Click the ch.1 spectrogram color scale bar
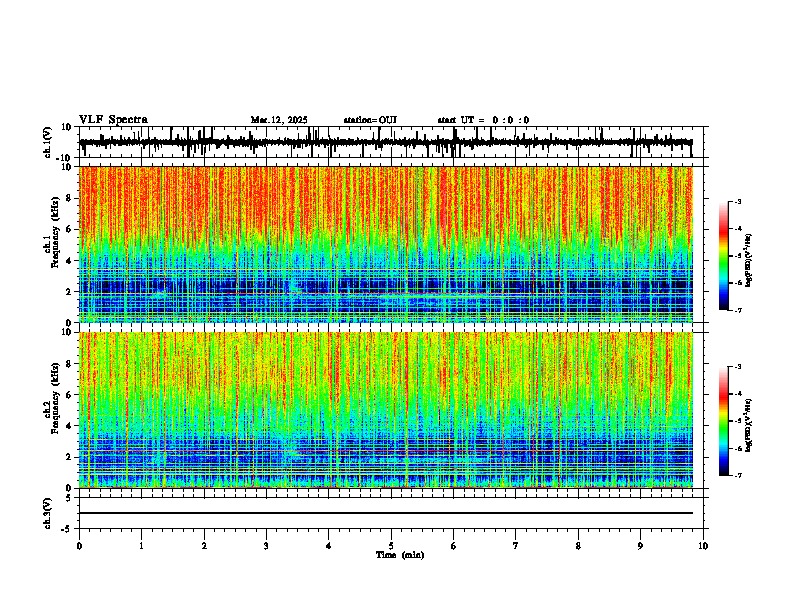This screenshot has width=792, height=612. tap(724, 256)
